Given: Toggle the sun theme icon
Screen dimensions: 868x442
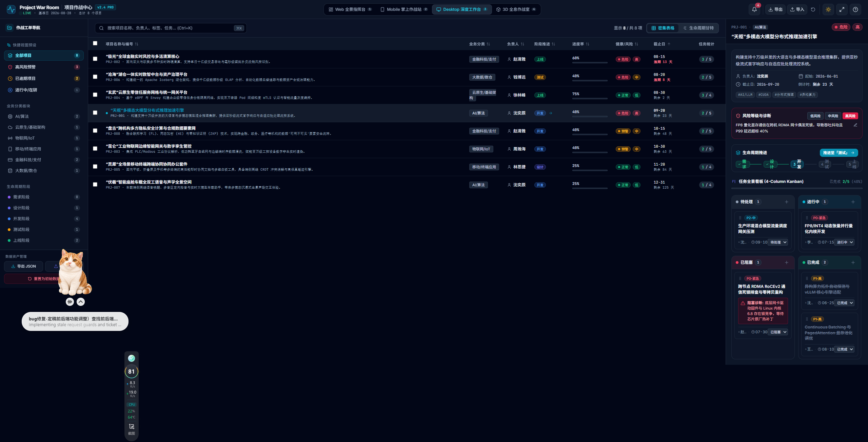Looking at the screenshot, I should click(x=828, y=9).
